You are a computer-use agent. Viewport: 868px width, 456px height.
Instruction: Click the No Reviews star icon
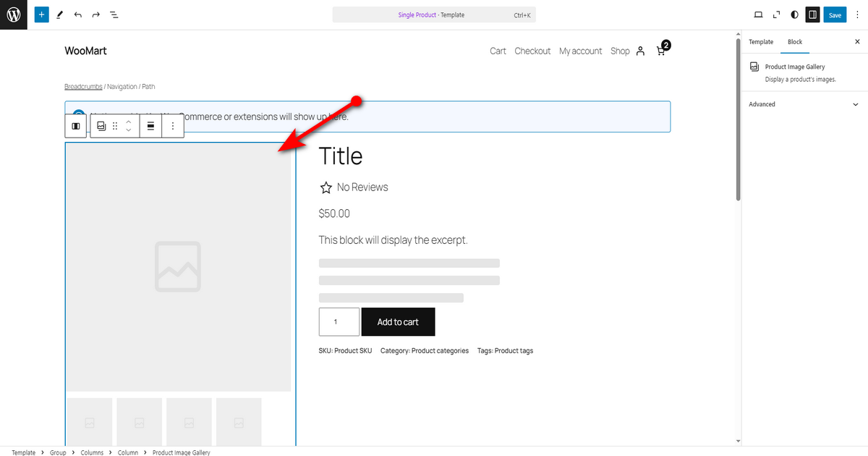point(325,187)
